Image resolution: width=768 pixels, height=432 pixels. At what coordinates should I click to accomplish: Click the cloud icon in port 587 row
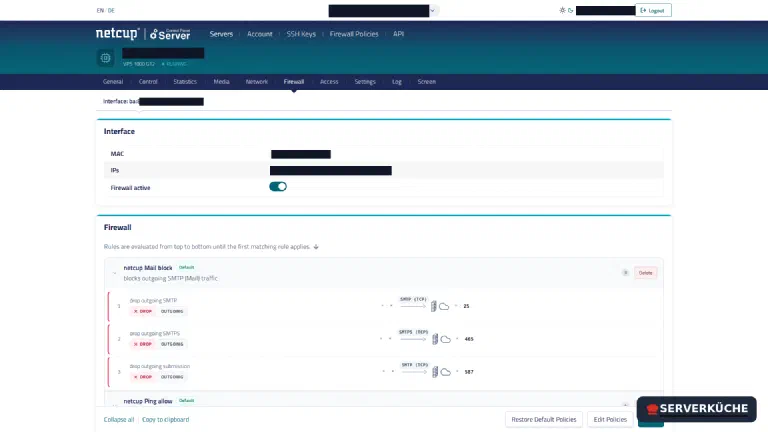[x=445, y=372]
